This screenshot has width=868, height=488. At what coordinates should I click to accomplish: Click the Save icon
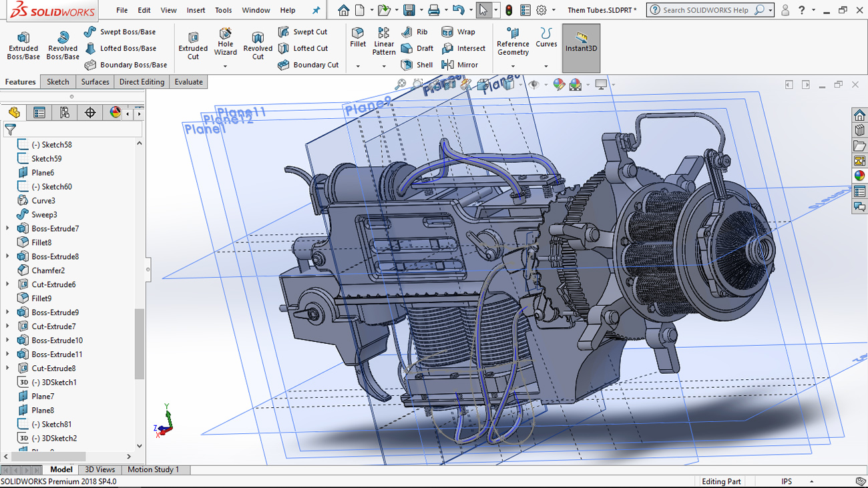tap(409, 10)
